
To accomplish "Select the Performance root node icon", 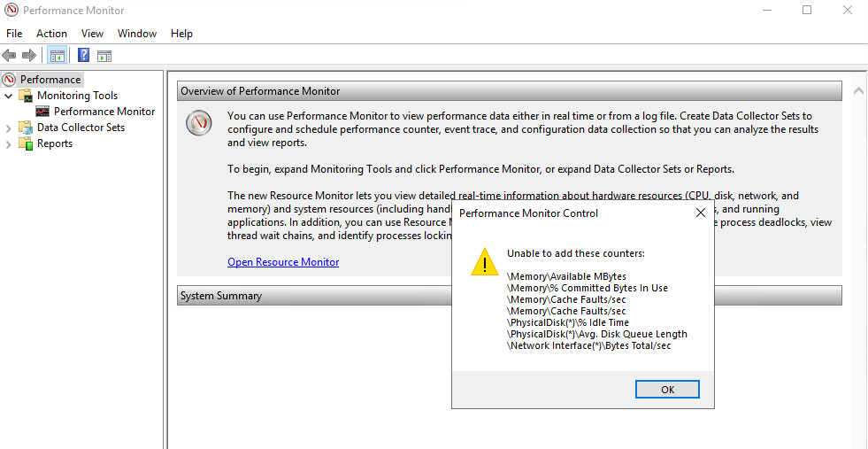I will 10,80.
